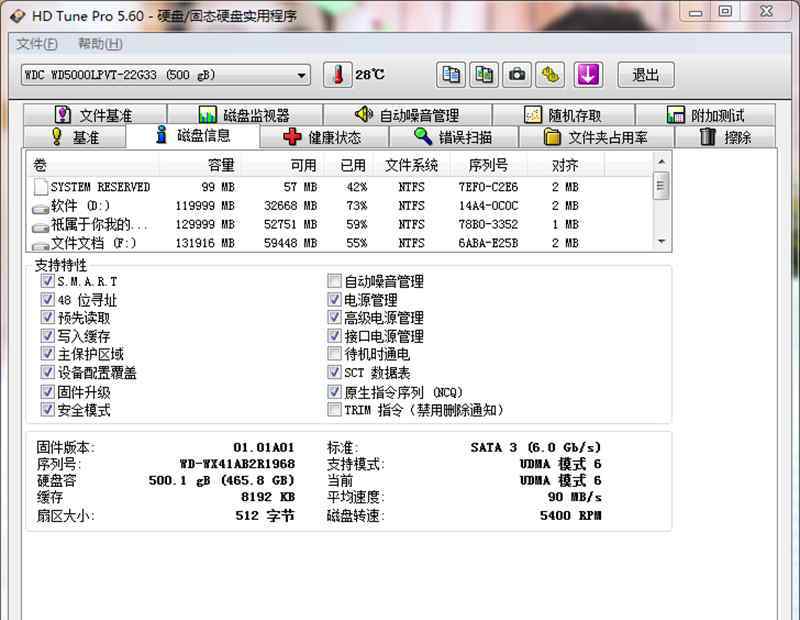Click the purple download arrow icon
800x620 pixels.
click(588, 75)
